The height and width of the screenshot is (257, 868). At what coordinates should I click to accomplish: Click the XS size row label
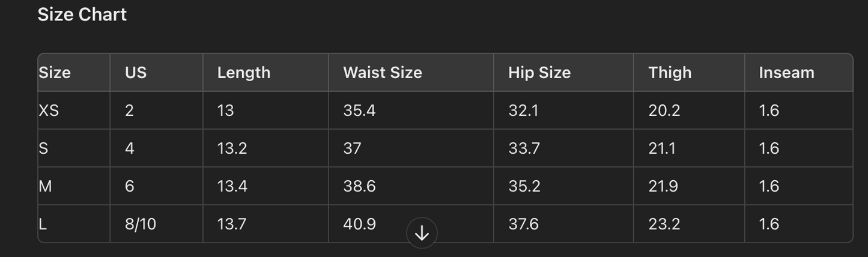click(x=49, y=110)
